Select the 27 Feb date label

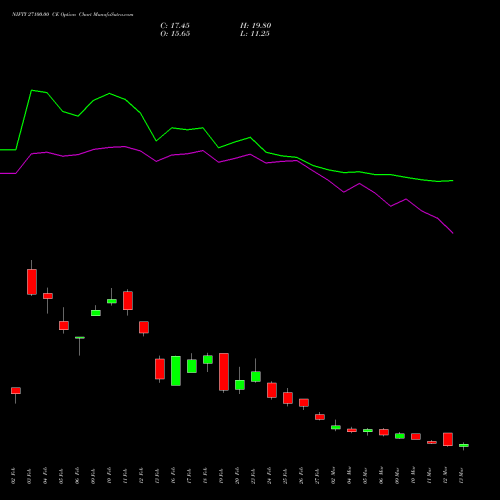(x=317, y=476)
